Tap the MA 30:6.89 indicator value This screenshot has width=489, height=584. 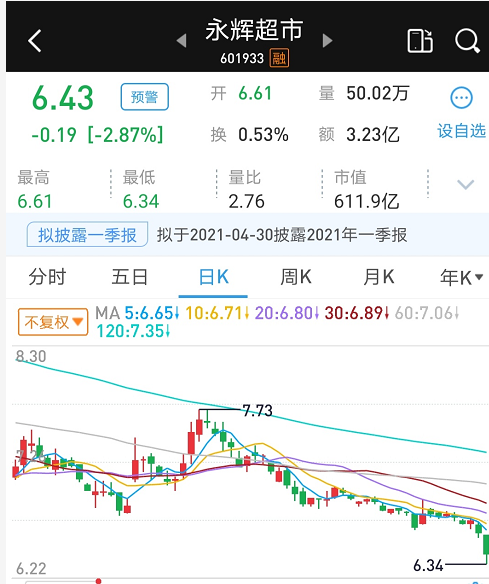pyautogui.click(x=357, y=313)
